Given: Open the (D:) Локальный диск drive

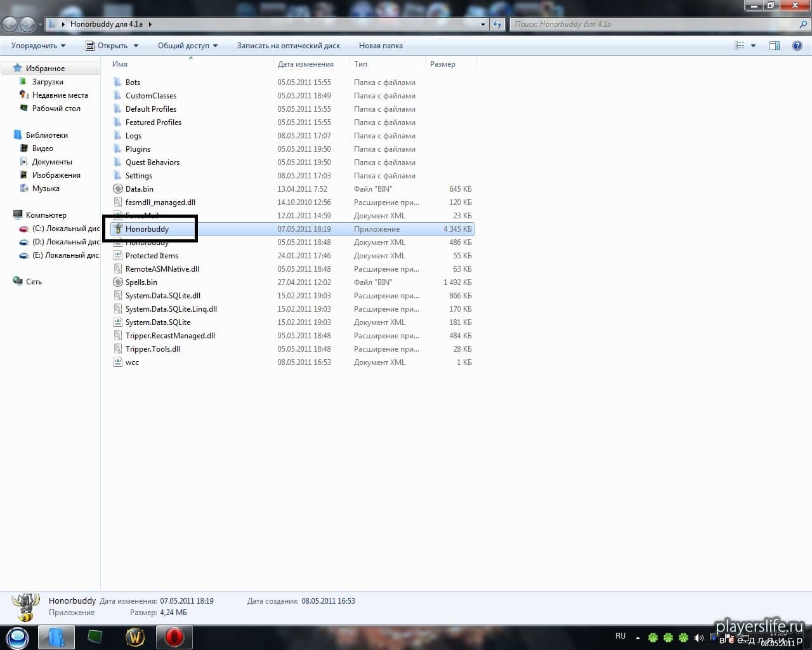Looking at the screenshot, I should tap(65, 242).
